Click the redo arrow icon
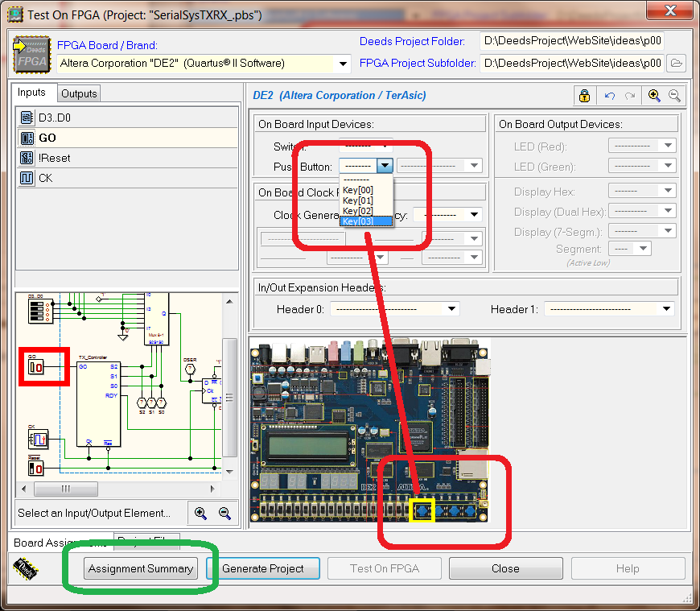Screen dimensions: 700x611 click(630, 96)
